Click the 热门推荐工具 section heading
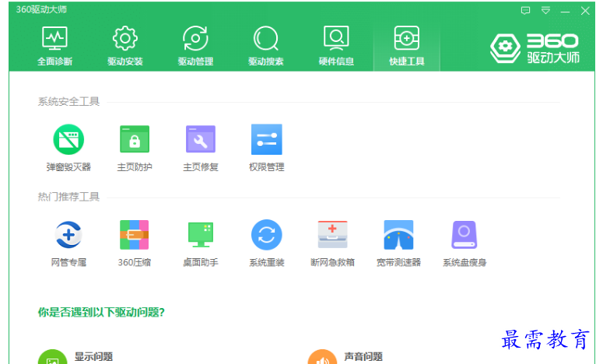This screenshot has height=364, width=596. (x=68, y=197)
